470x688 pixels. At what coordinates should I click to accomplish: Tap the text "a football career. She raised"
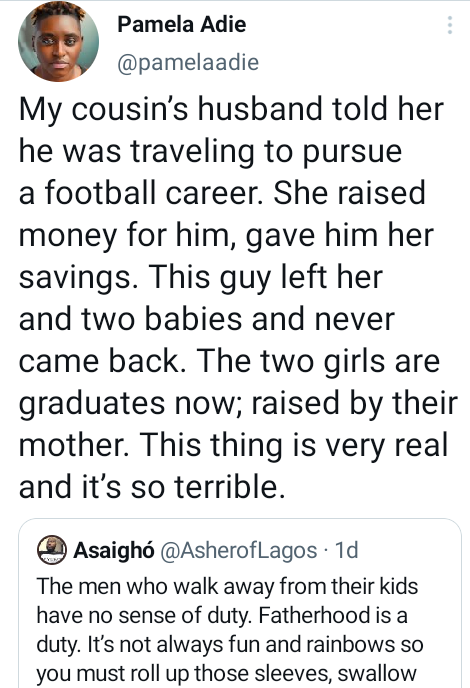[x=222, y=193]
